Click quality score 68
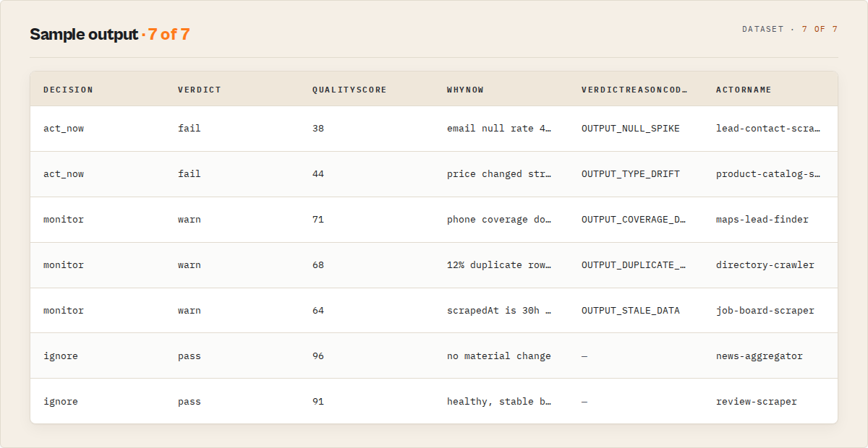The image size is (868, 448). [x=318, y=265]
